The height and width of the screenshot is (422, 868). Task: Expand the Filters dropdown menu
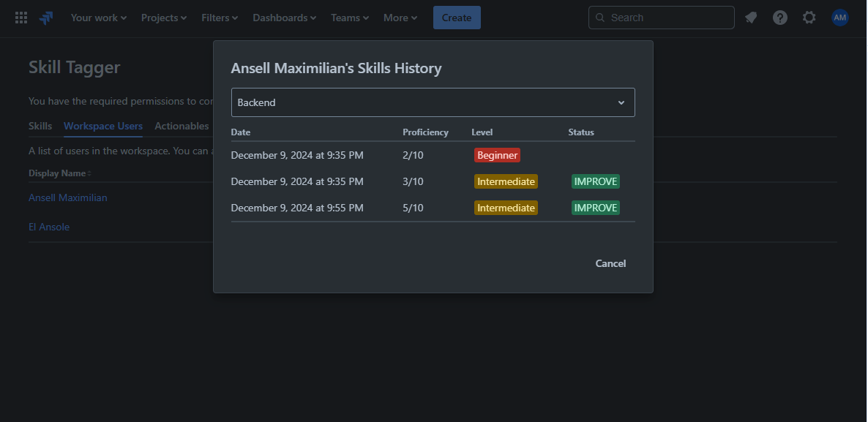[219, 17]
